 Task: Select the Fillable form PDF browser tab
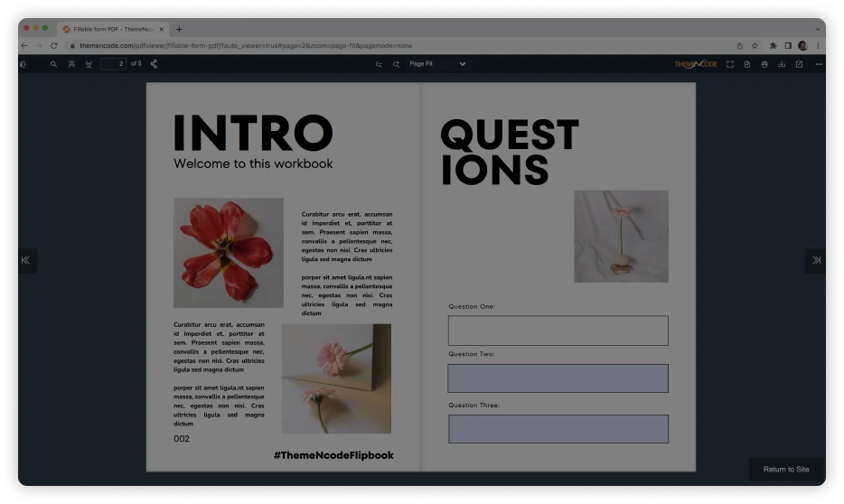(x=113, y=29)
